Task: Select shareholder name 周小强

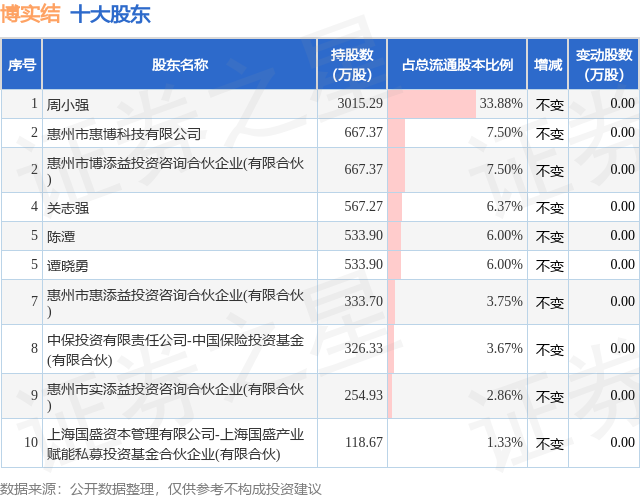Action: pos(68,105)
